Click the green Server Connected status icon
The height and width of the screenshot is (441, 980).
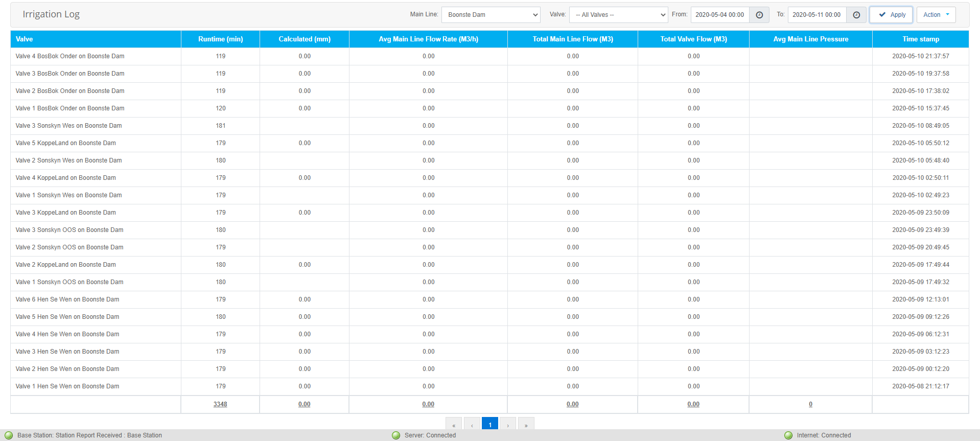click(396, 435)
